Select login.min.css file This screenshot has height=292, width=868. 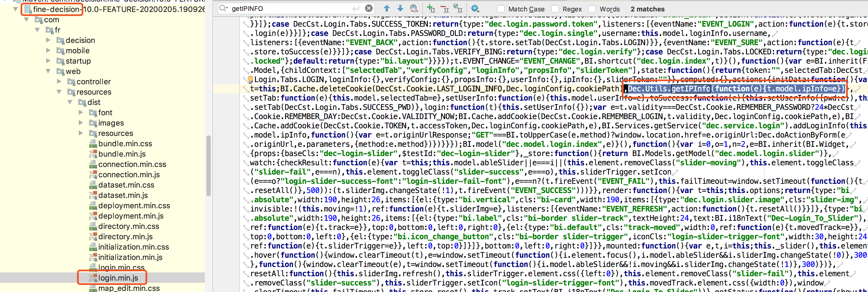(x=121, y=267)
